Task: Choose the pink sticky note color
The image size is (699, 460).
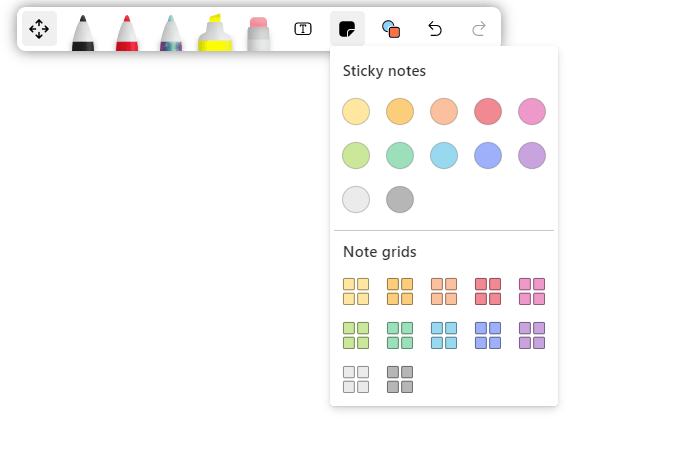Action: pyautogui.click(x=532, y=112)
